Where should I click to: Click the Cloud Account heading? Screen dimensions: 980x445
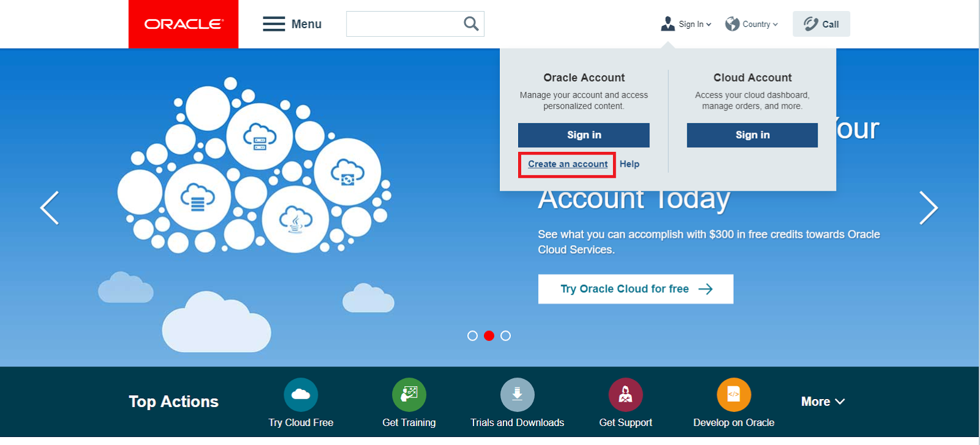[x=752, y=78]
